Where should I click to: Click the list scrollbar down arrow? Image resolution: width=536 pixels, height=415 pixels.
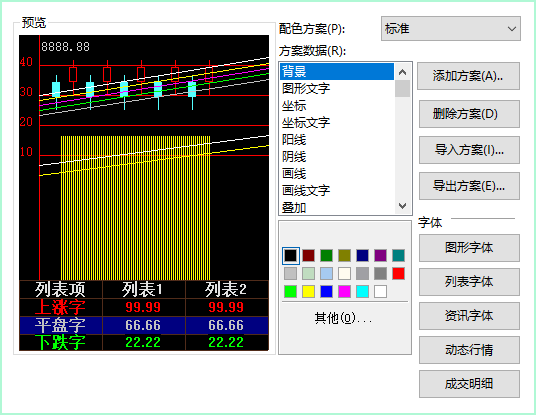click(x=403, y=206)
